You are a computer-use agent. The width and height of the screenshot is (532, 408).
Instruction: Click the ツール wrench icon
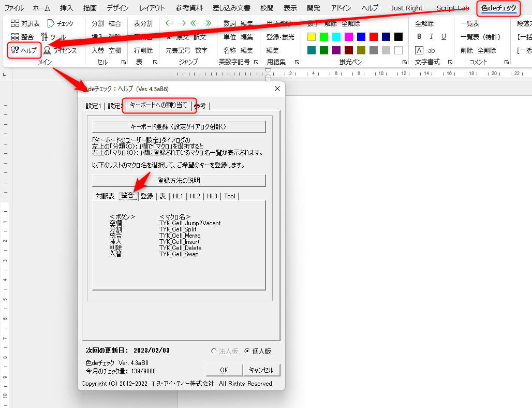point(45,37)
